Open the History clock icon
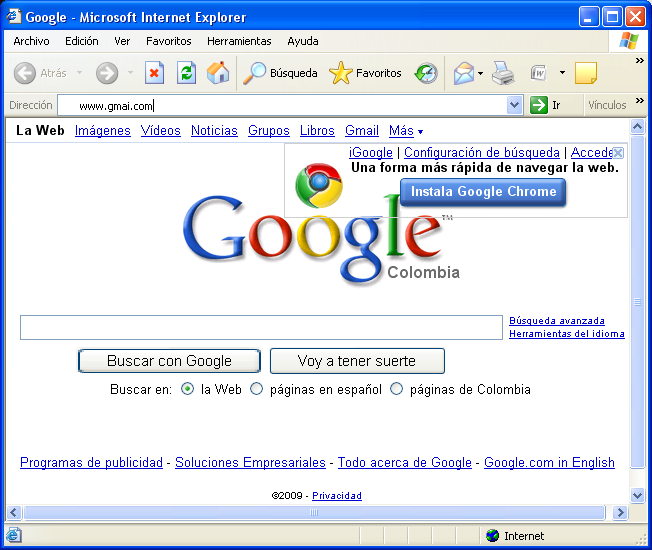This screenshot has width=652, height=550. (x=426, y=73)
